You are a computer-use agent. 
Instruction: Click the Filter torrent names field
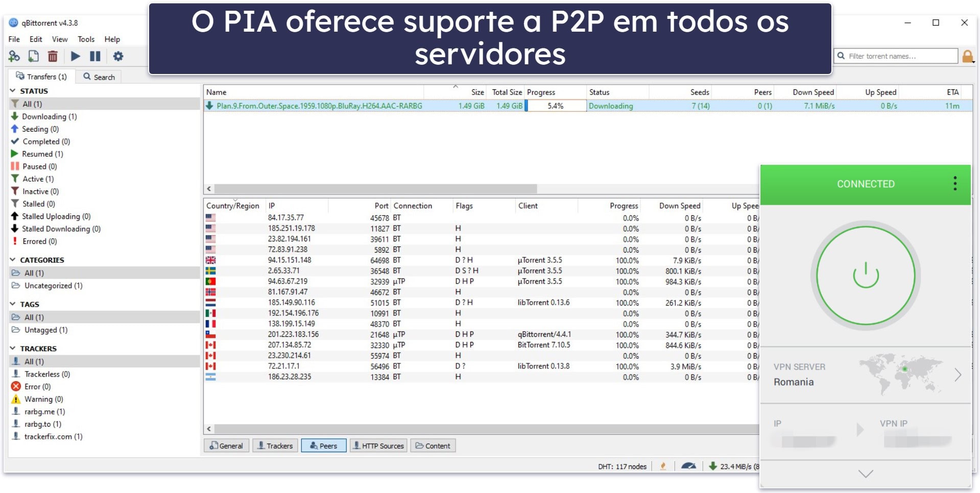pos(896,56)
